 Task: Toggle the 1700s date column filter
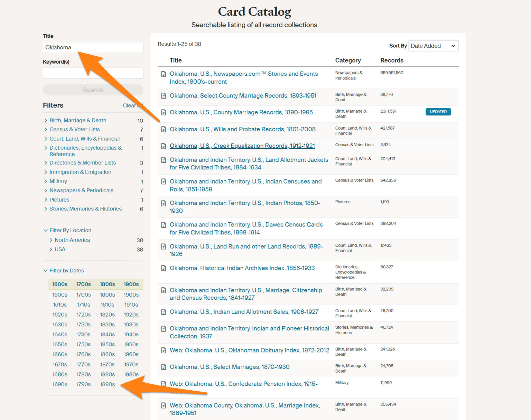click(83, 284)
